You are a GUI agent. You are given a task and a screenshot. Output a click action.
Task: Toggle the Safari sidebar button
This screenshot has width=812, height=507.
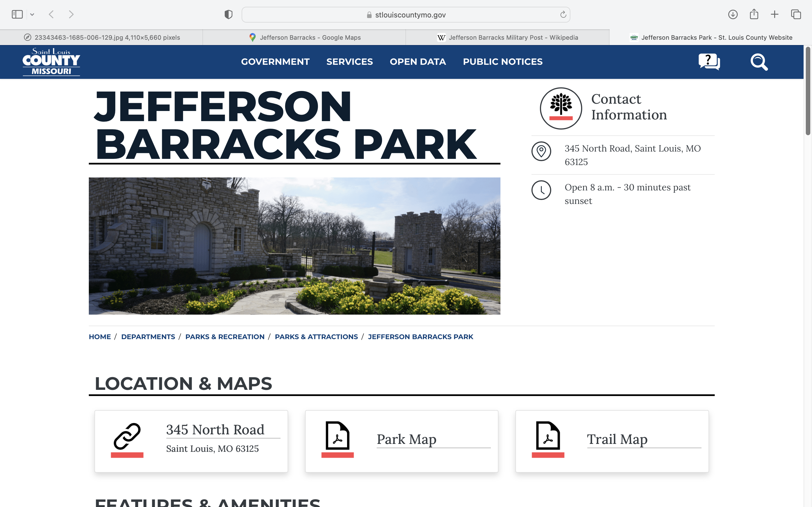coord(17,14)
